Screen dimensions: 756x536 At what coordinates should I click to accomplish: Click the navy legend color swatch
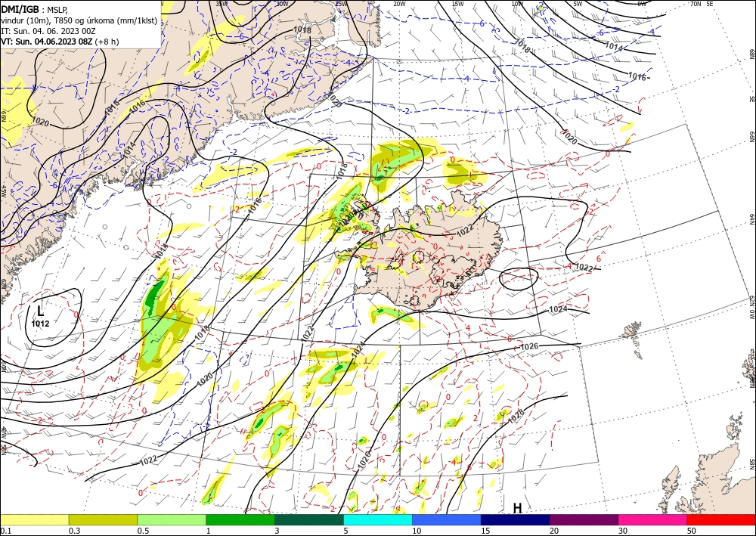pos(516,519)
